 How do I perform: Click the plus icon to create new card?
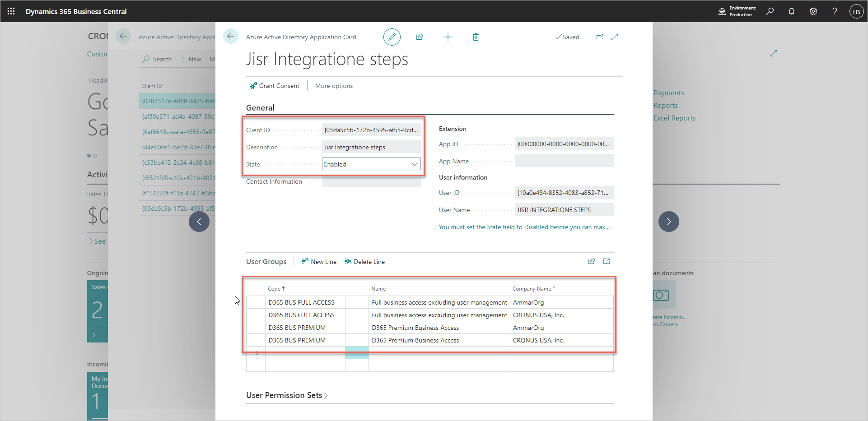pyautogui.click(x=448, y=37)
